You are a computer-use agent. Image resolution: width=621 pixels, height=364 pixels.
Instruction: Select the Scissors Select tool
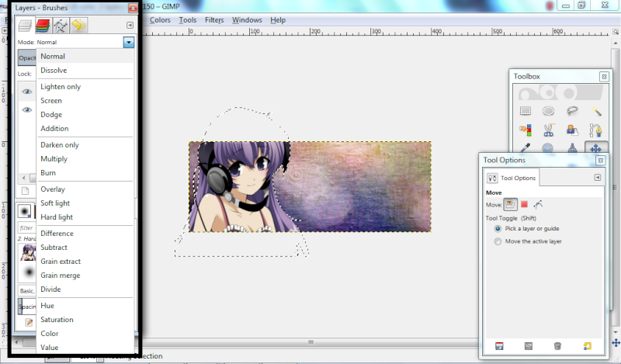(548, 130)
